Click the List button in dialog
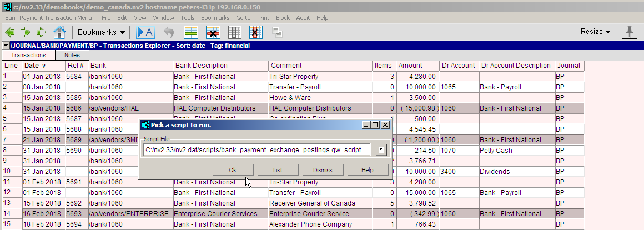Image resolution: width=644 pixels, height=230 pixels. pos(278,170)
